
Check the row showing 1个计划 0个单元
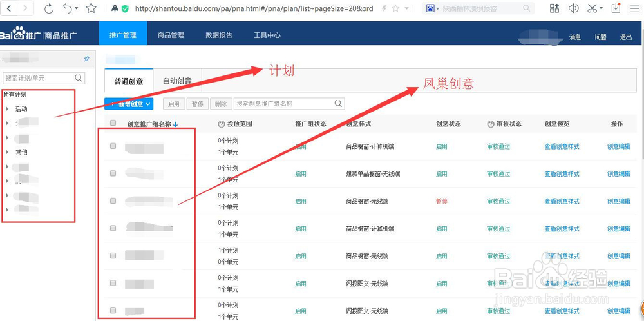[x=113, y=255]
